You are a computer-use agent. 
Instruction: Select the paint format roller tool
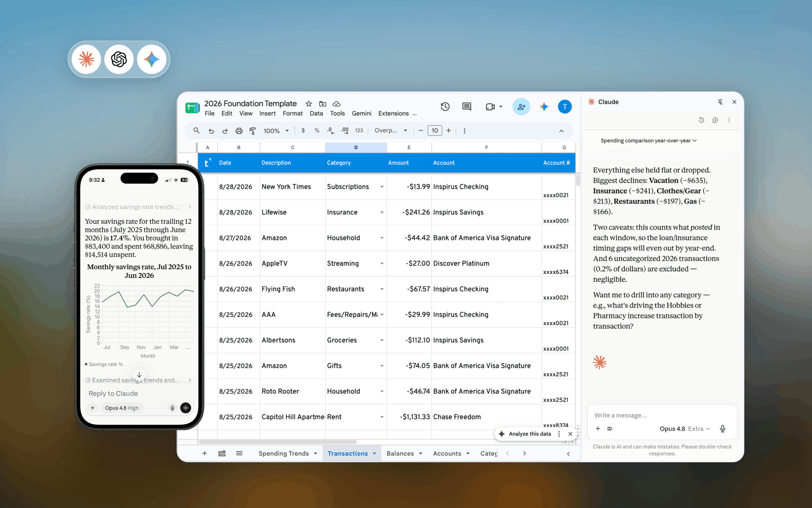coord(253,131)
